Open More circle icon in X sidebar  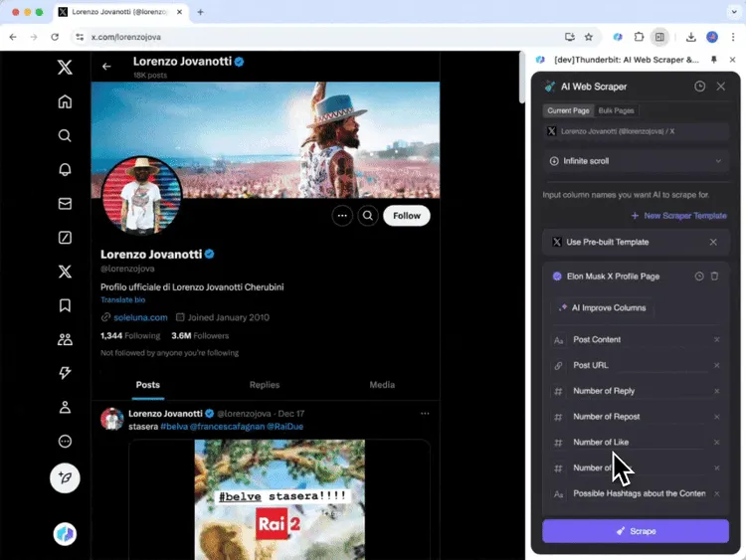(x=65, y=441)
